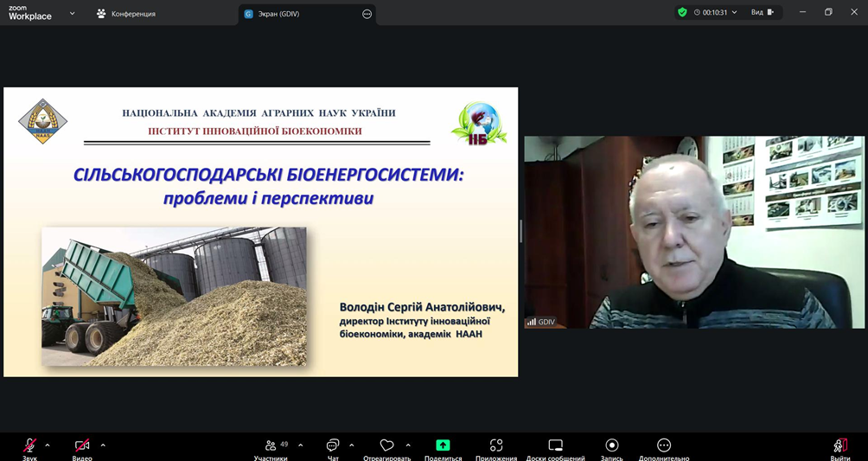Click the green encryption shield icon

[682, 13]
